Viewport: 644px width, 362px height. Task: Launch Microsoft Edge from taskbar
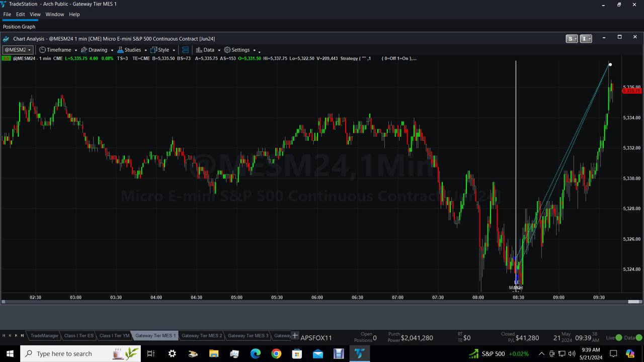tap(256, 353)
